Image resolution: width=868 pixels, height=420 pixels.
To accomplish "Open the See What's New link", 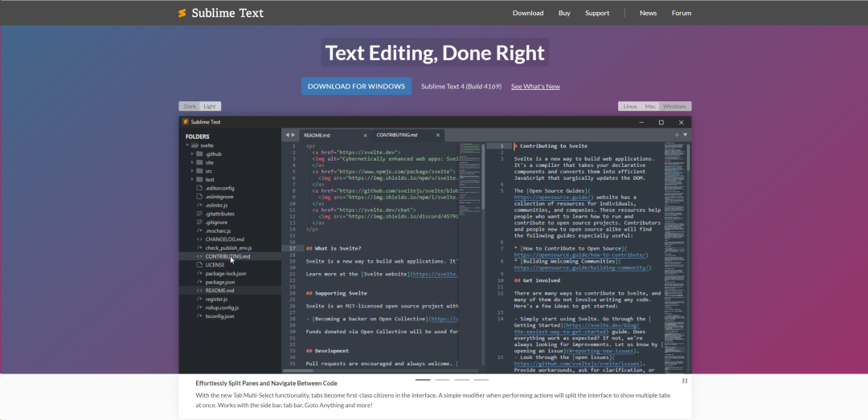I will click(535, 86).
